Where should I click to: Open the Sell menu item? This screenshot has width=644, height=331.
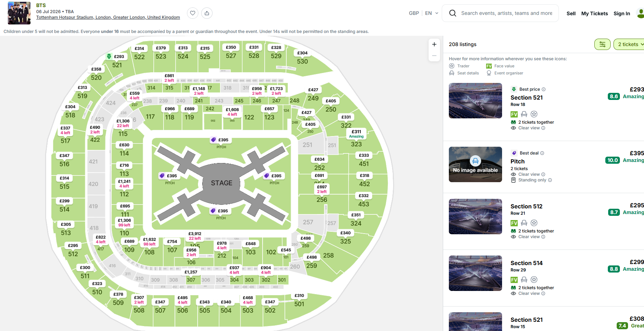pos(571,13)
